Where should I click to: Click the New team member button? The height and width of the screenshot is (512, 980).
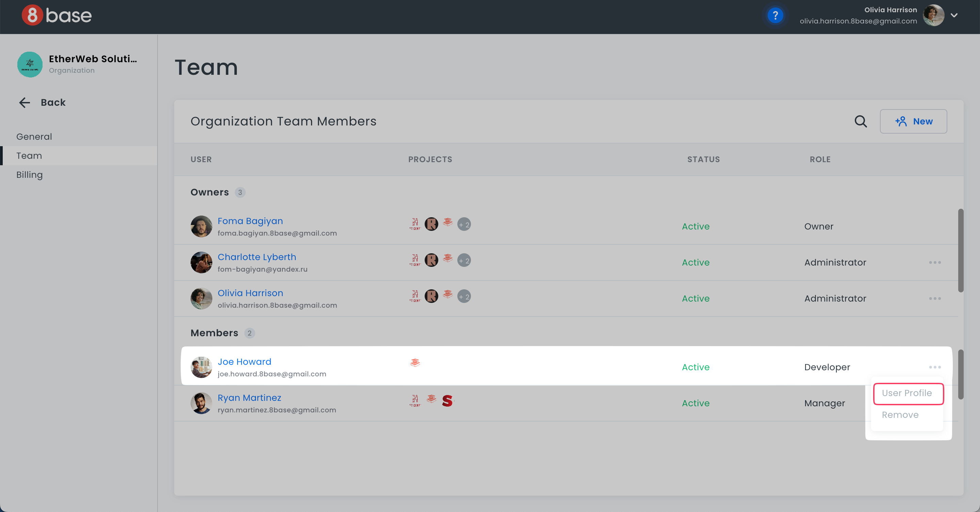click(913, 121)
